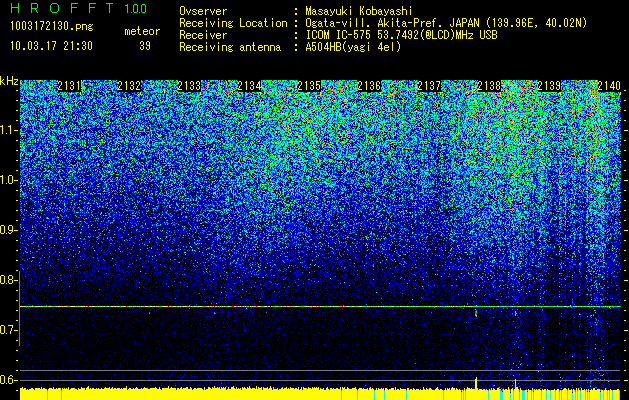Viewport: 629px width, 400px height.
Task: Click the meteor label
Action: (x=142, y=31)
